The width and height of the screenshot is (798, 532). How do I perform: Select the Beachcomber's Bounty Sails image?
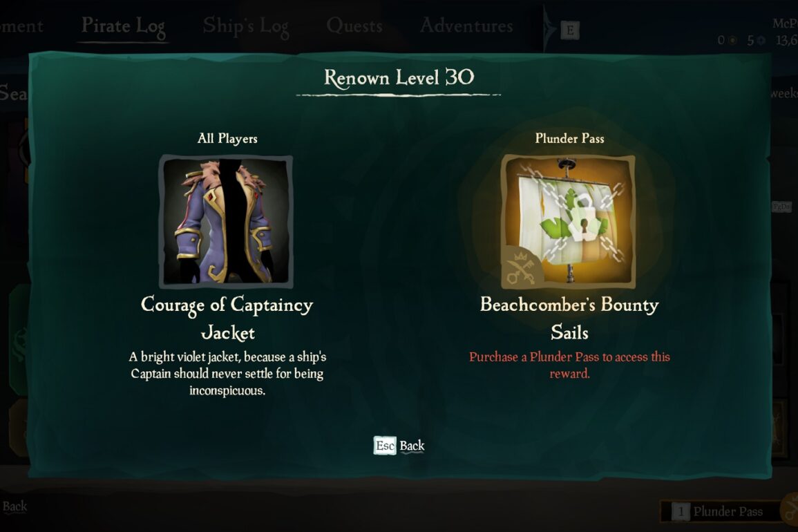[569, 222]
